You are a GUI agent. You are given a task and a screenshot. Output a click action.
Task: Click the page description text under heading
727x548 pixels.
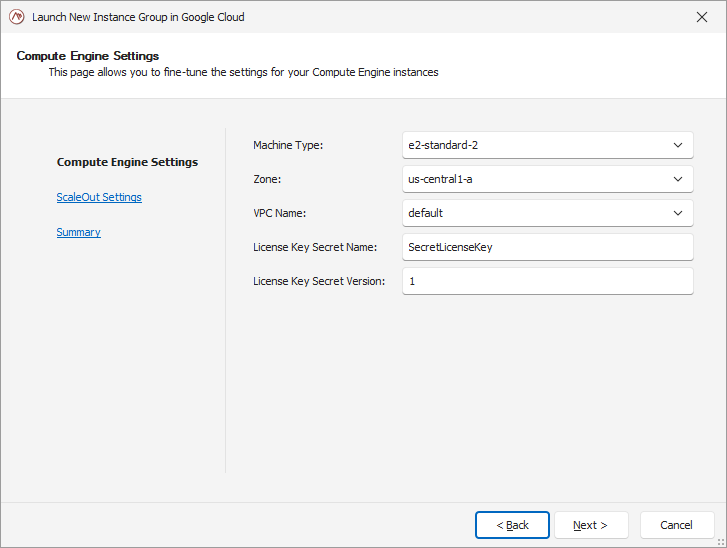coord(243,72)
